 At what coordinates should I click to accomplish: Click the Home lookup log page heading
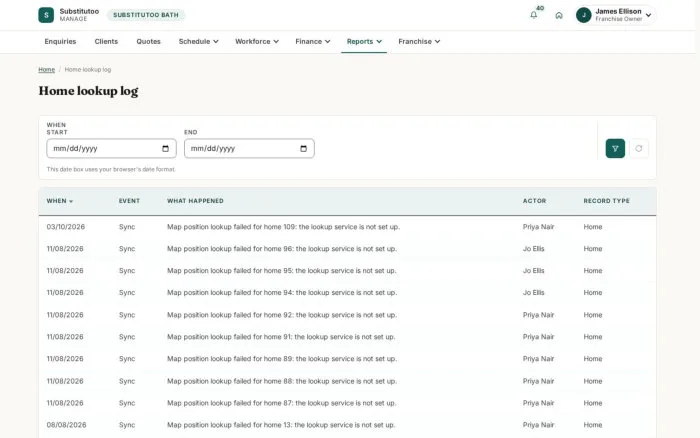tap(88, 91)
